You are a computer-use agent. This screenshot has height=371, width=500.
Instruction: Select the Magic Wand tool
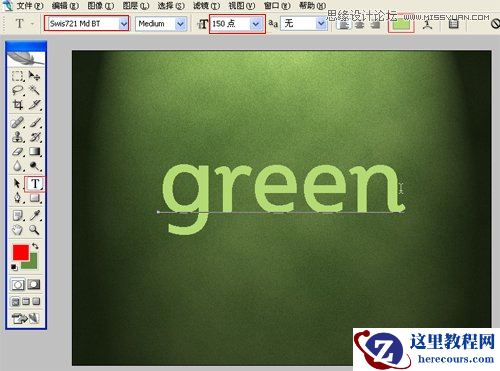point(34,90)
